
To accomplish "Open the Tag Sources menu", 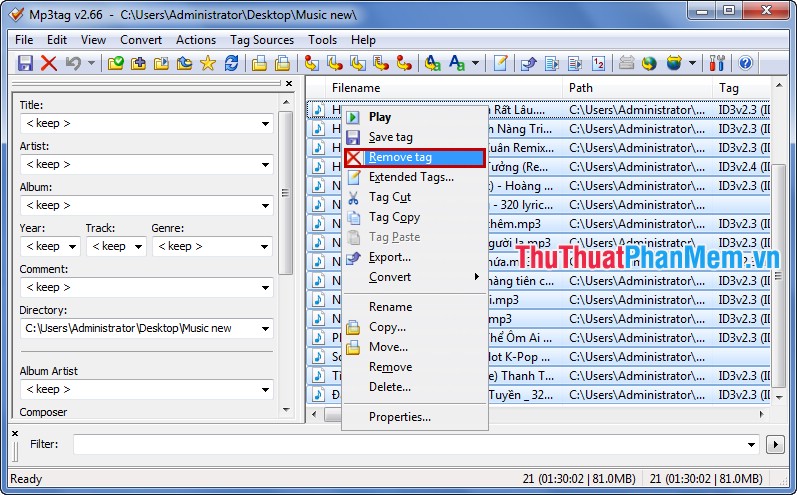I will coord(262,40).
